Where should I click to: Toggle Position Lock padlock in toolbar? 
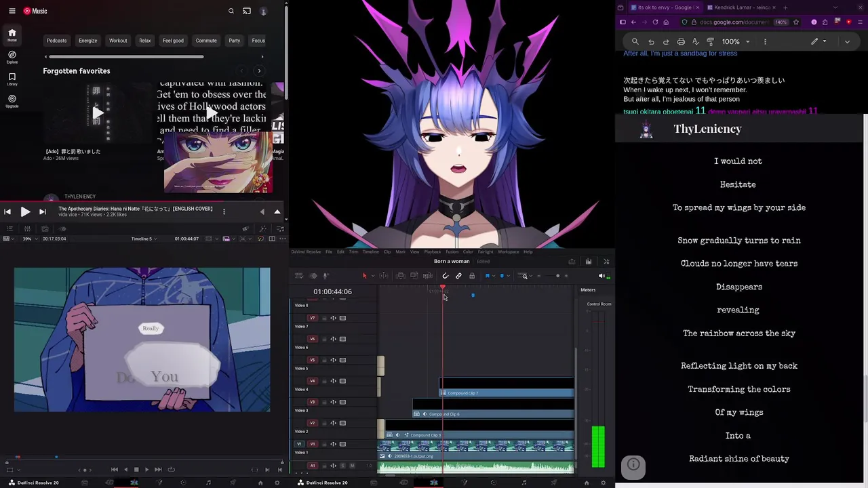pyautogui.click(x=472, y=276)
